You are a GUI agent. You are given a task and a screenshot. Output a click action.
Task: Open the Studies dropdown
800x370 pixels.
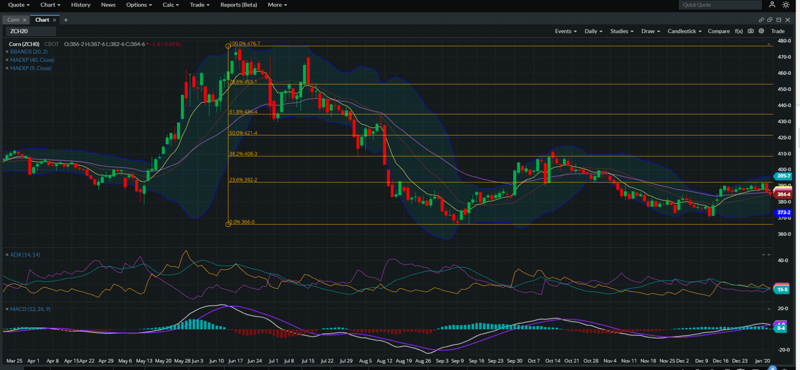point(622,31)
